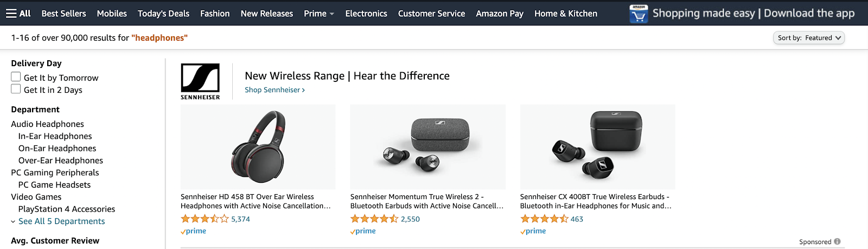
Task: Expand See All 5 Departments
Action: pyautogui.click(x=61, y=221)
